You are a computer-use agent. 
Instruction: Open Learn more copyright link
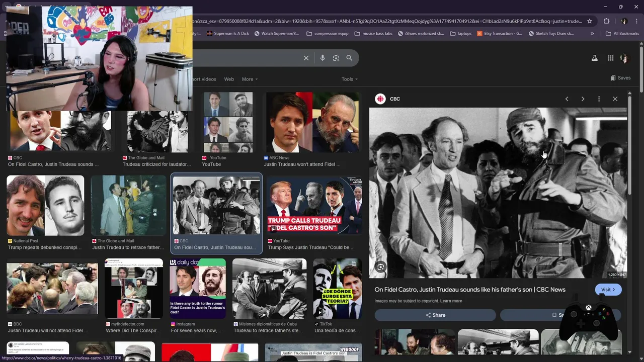tap(451, 301)
